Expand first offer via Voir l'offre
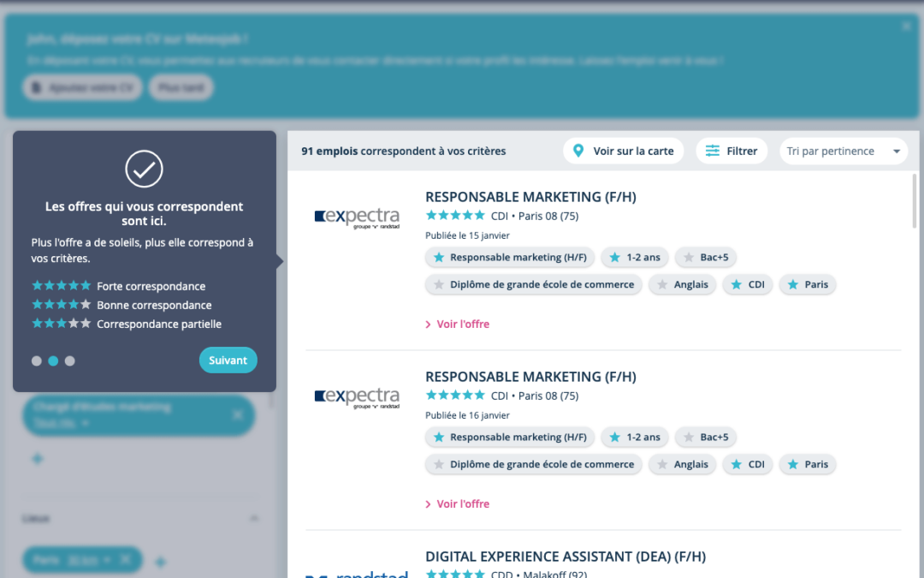The width and height of the screenshot is (924, 578). (458, 325)
